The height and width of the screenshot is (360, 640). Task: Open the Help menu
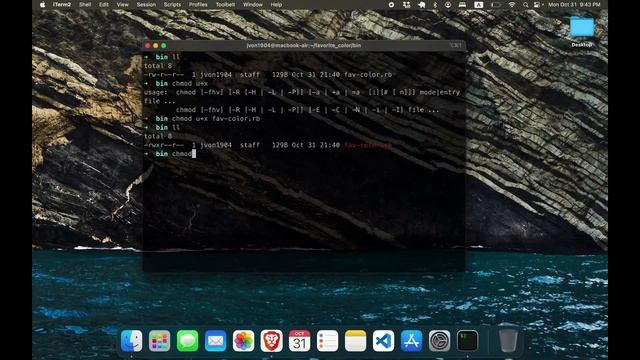tap(276, 4)
